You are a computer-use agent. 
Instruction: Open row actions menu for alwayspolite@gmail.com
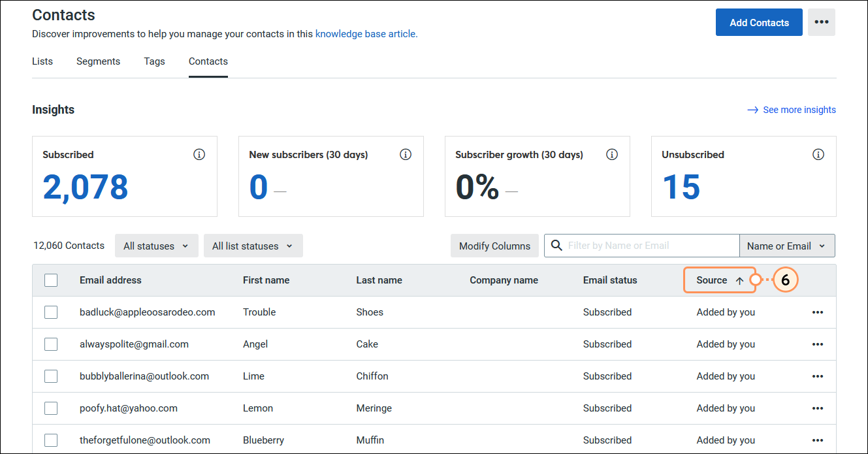coord(818,344)
